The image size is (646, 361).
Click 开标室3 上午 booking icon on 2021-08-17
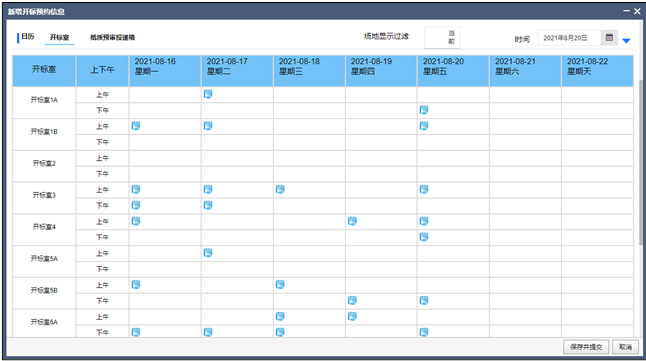pos(208,189)
